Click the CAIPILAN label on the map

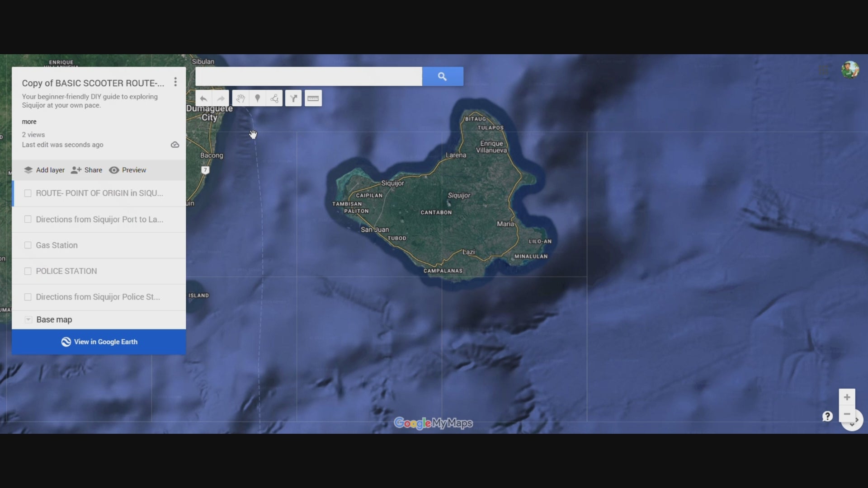tap(369, 196)
